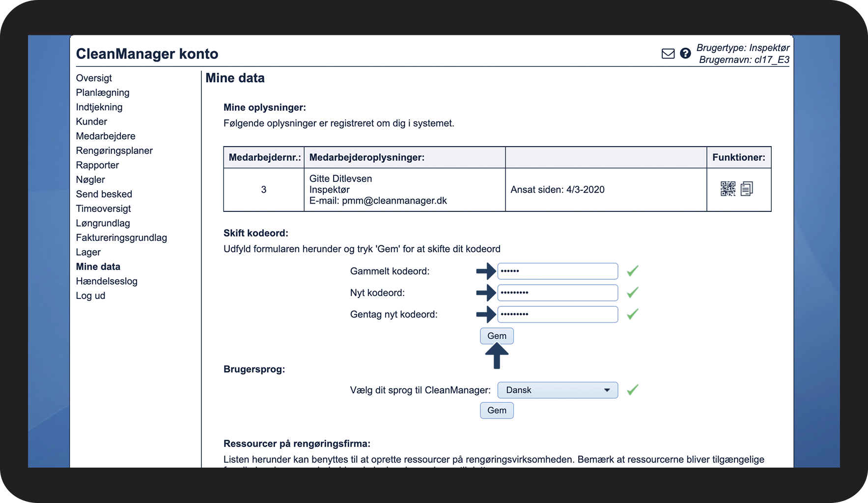The image size is (868, 503).
Task: Click into the Nyt kodeord field
Action: coord(558,293)
